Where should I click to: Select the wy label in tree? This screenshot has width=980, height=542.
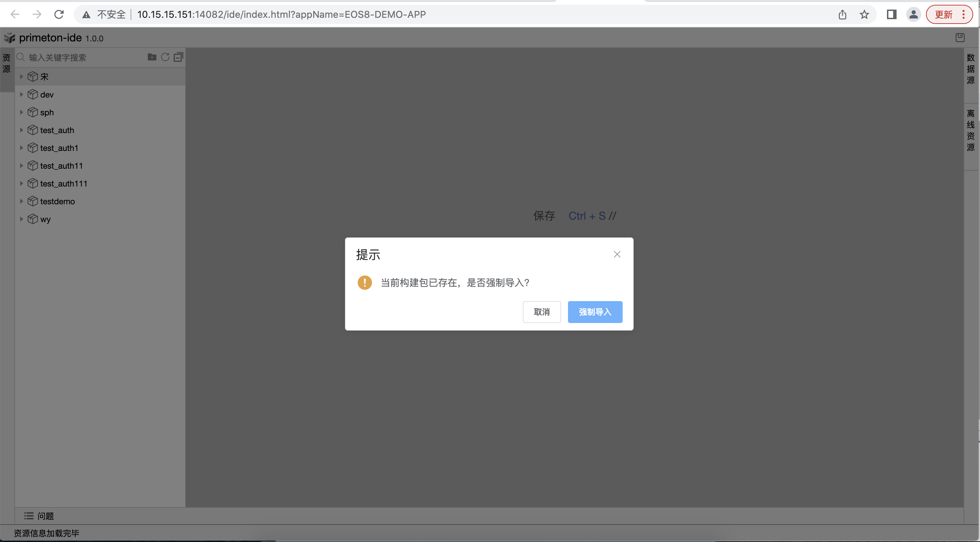(45, 220)
